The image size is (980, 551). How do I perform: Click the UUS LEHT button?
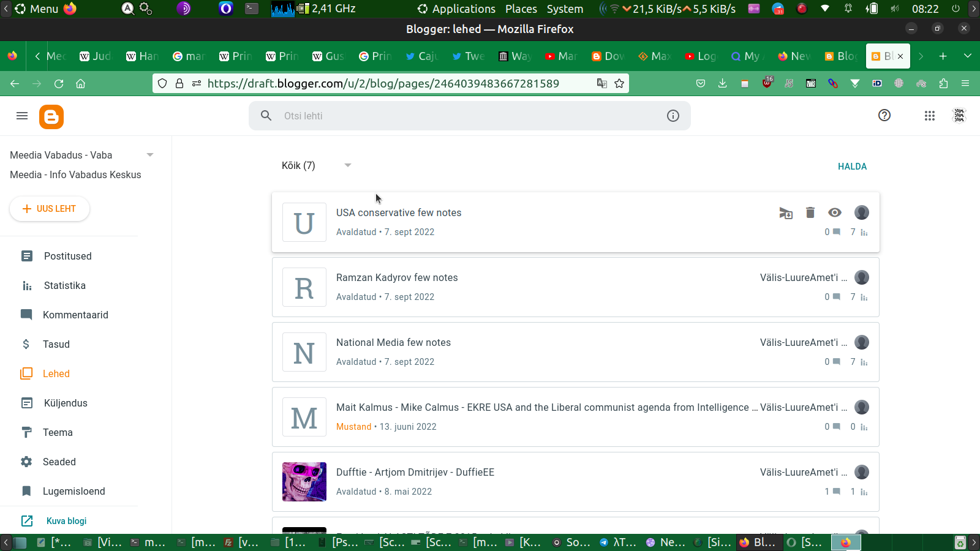coord(50,209)
